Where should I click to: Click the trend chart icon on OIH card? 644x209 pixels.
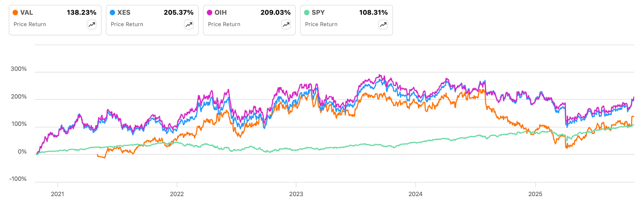[x=286, y=24]
